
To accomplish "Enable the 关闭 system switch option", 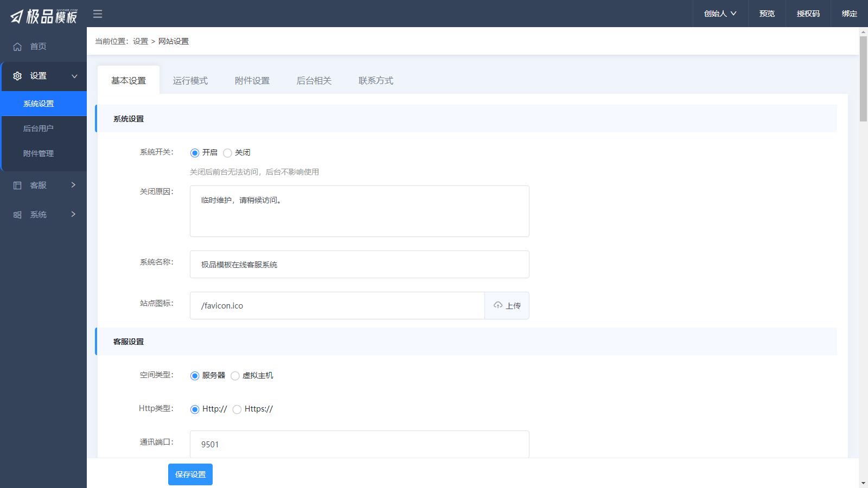I will click(x=227, y=153).
